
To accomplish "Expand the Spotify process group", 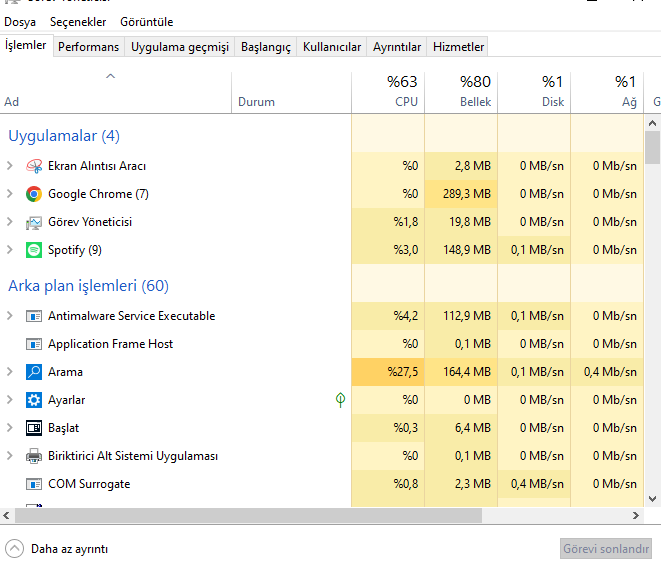I will pyautogui.click(x=10, y=250).
